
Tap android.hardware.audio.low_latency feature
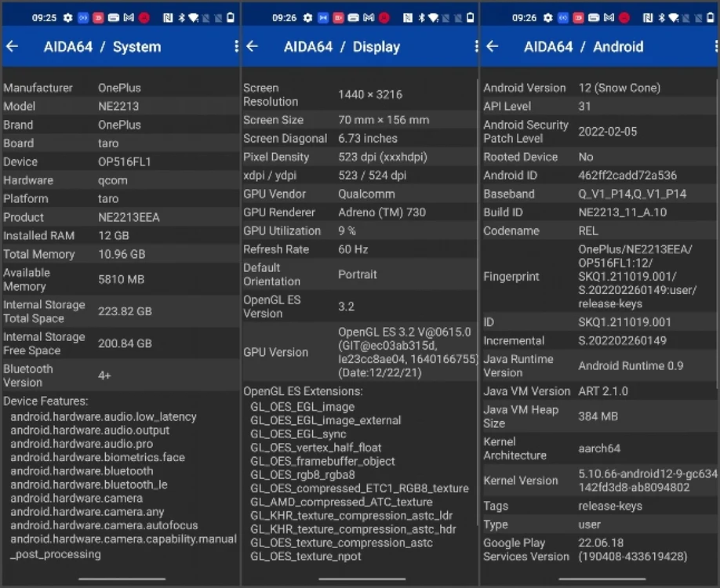pos(104,417)
